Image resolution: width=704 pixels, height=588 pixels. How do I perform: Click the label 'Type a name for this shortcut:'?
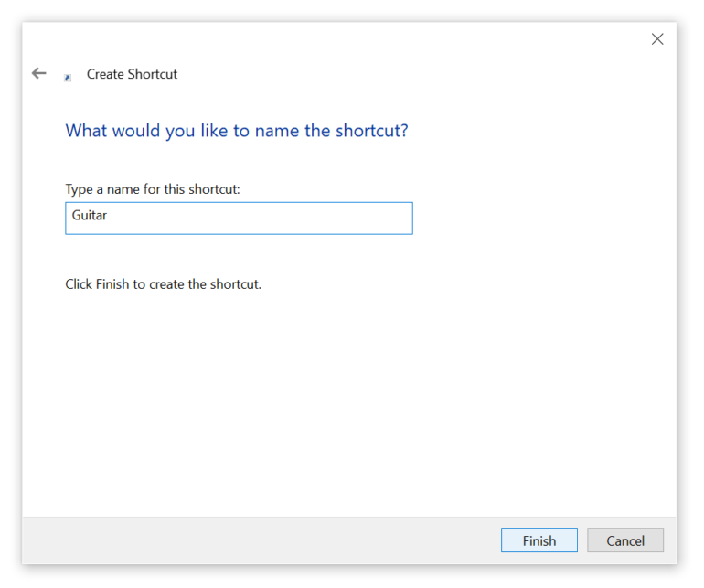click(152, 189)
